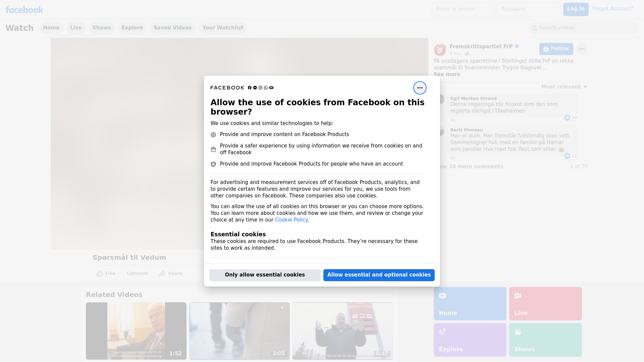This screenshot has height=362, width=644.
Task: Click Only allow essential cookies
Action: (x=265, y=275)
